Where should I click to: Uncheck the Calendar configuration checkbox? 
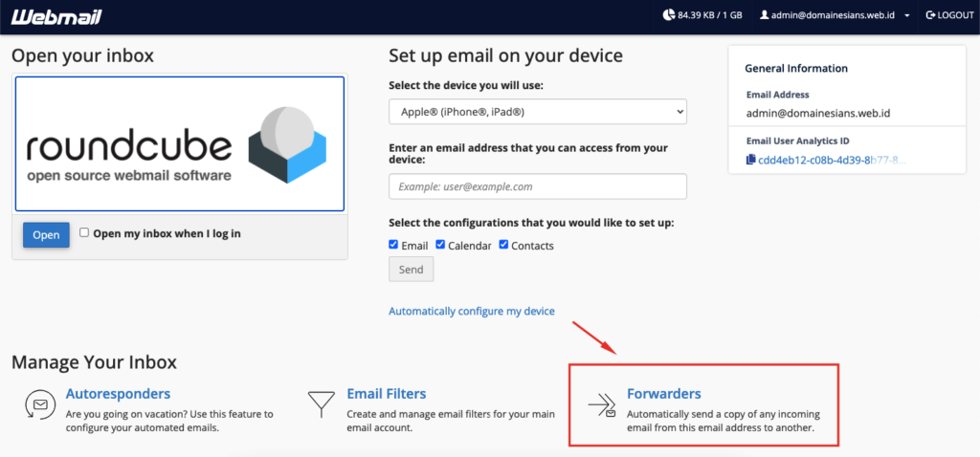coord(440,244)
